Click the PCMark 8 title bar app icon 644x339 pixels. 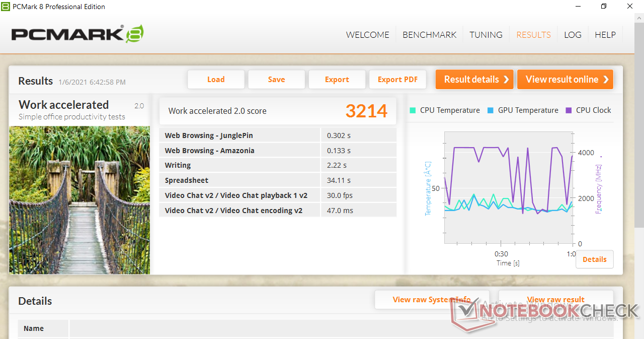tap(6, 7)
